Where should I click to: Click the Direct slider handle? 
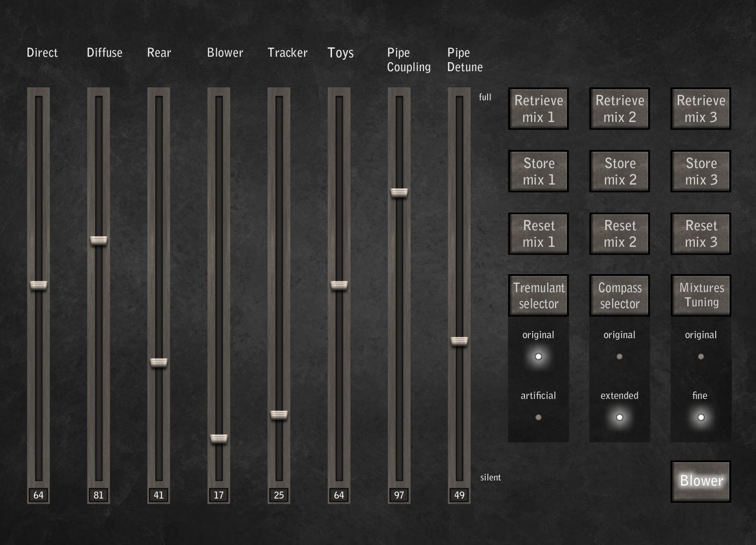(38, 285)
